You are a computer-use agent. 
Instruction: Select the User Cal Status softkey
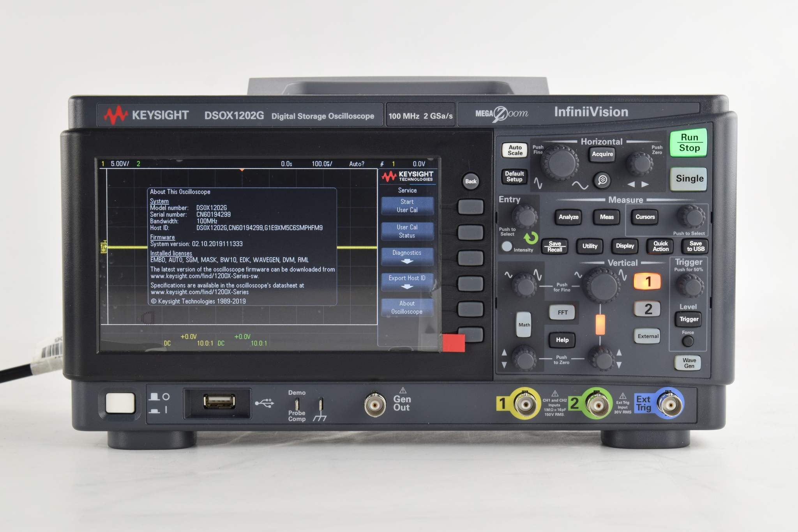pos(407,231)
